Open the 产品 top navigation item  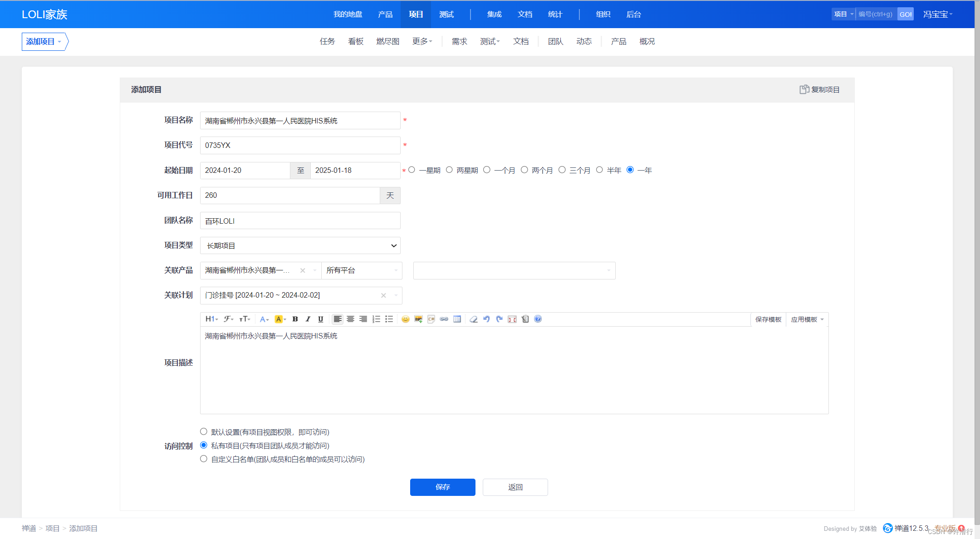(x=385, y=14)
